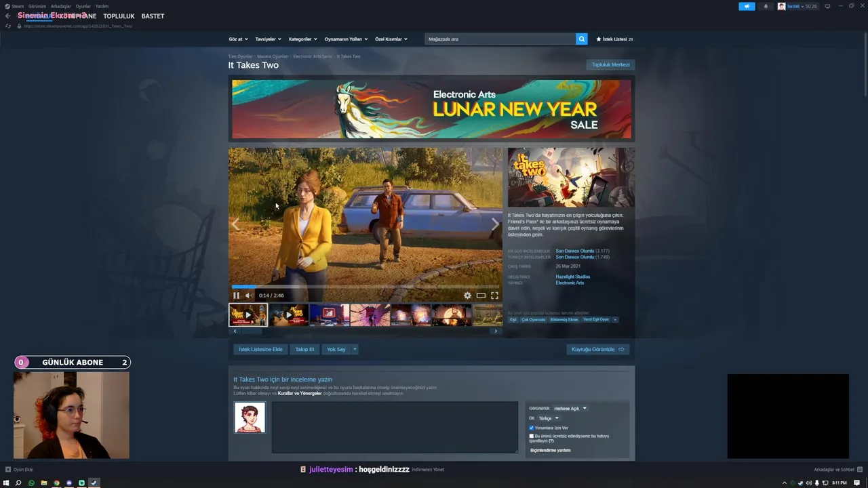
Task: Open the Görünürlük Herkese Açık dropdown
Action: [570, 408]
